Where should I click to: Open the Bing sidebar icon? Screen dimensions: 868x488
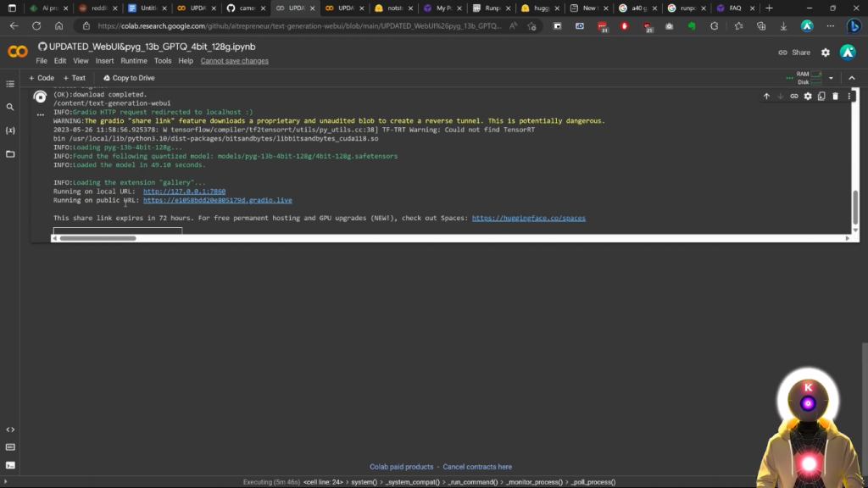click(854, 26)
